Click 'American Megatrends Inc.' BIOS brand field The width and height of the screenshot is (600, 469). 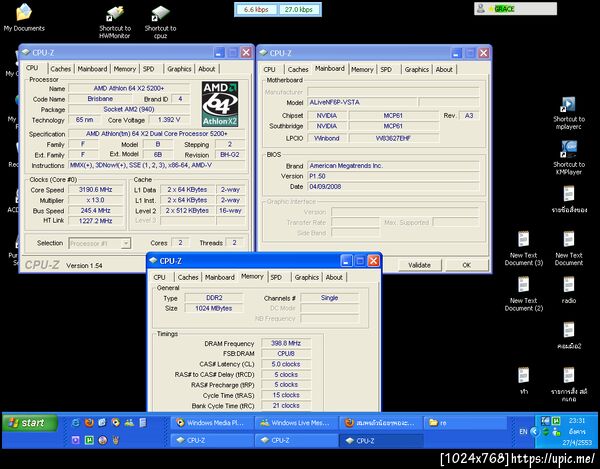(393, 166)
